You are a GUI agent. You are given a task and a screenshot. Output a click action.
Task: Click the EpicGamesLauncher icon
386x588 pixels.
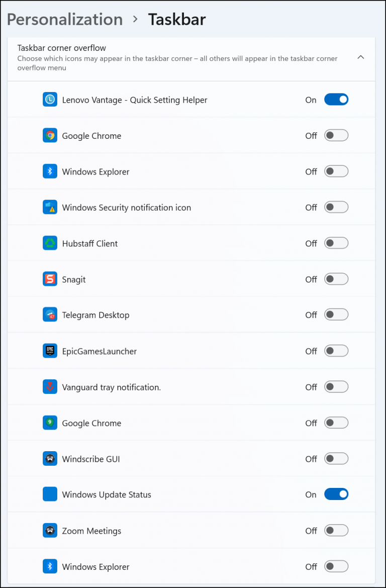click(49, 351)
